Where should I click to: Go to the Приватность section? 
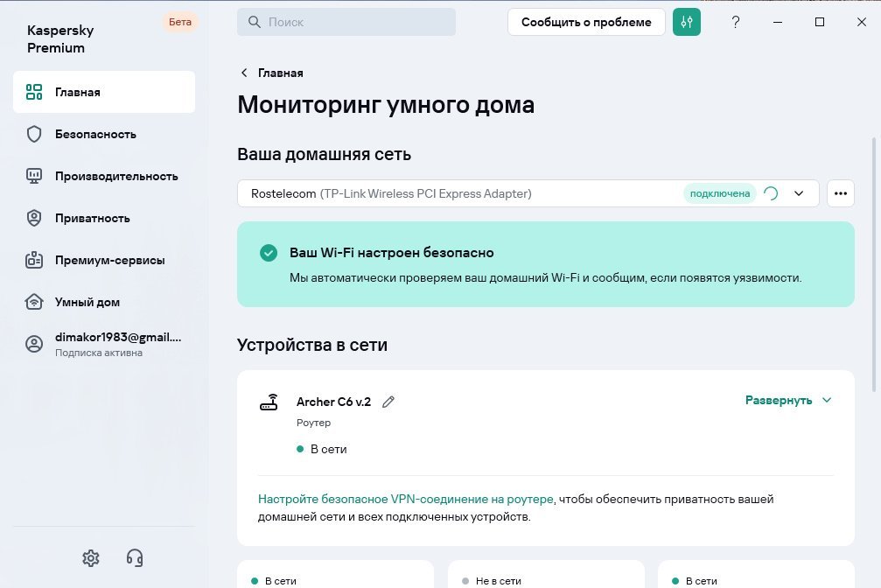point(104,218)
